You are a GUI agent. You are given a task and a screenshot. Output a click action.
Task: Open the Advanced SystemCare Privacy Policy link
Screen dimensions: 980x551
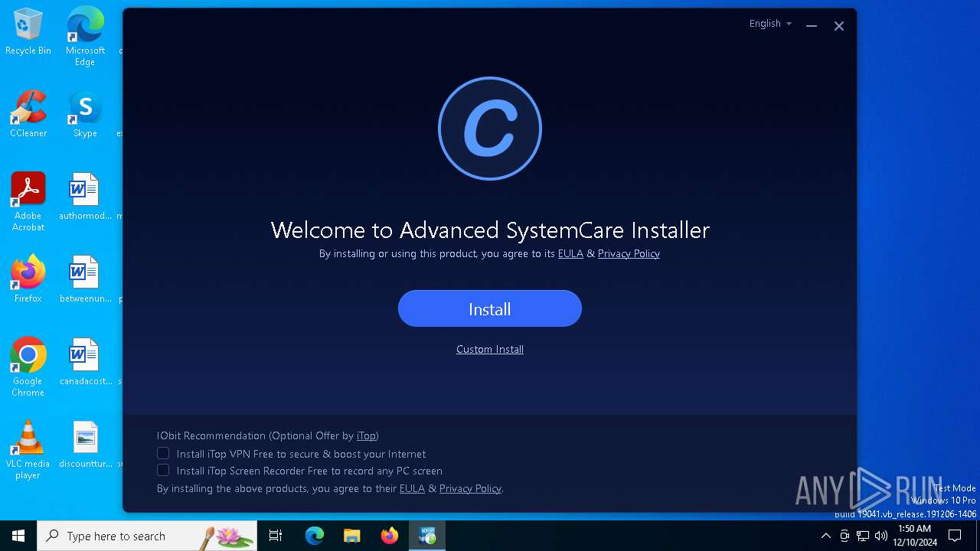tap(629, 253)
